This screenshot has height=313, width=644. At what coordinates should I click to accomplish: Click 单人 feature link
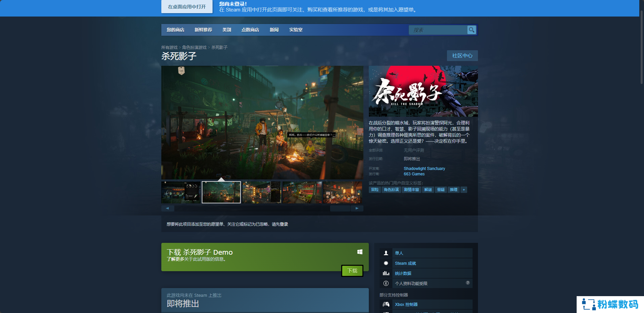click(x=399, y=253)
